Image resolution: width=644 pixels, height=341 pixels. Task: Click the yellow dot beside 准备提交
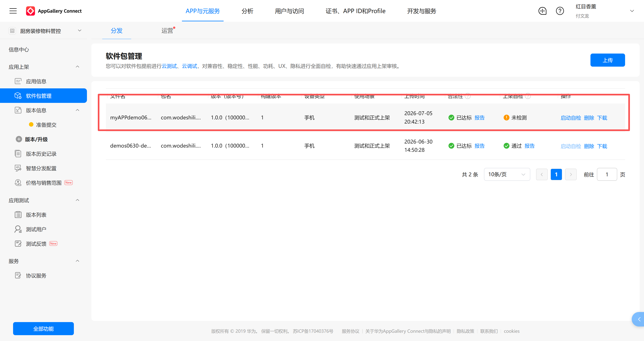[31, 124]
